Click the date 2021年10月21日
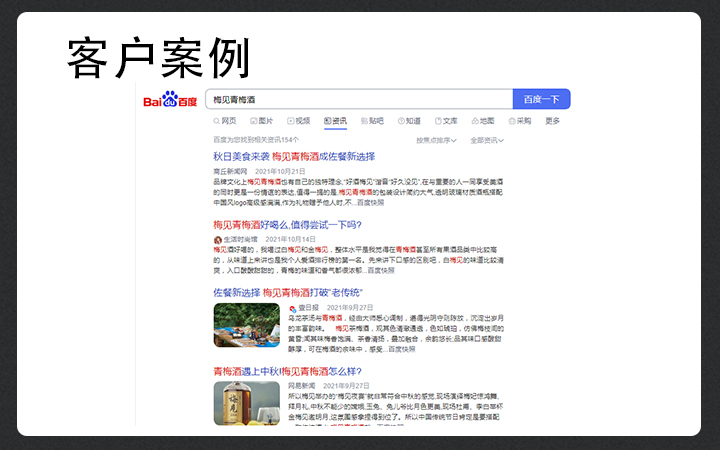 pyautogui.click(x=280, y=171)
